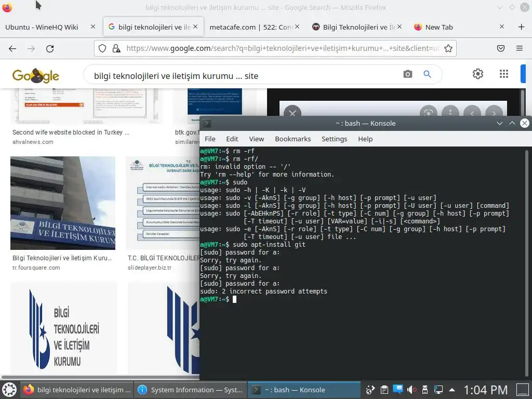Show site security info via the padlock icon
The height and width of the screenshot is (399, 532).
tap(116, 48)
